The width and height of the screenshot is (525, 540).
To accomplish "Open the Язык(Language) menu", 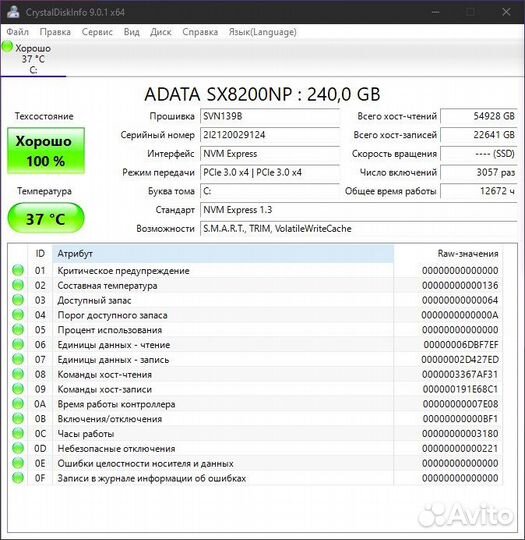I will coord(262,32).
